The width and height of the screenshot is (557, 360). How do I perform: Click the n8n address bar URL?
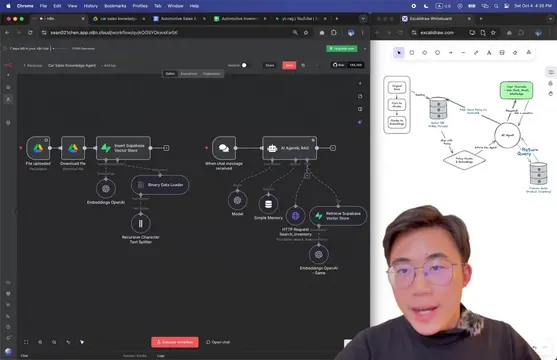pos(114,32)
